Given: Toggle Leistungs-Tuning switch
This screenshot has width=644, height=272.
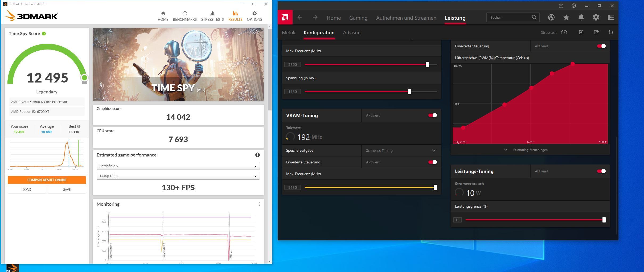Looking at the screenshot, I should (x=601, y=171).
